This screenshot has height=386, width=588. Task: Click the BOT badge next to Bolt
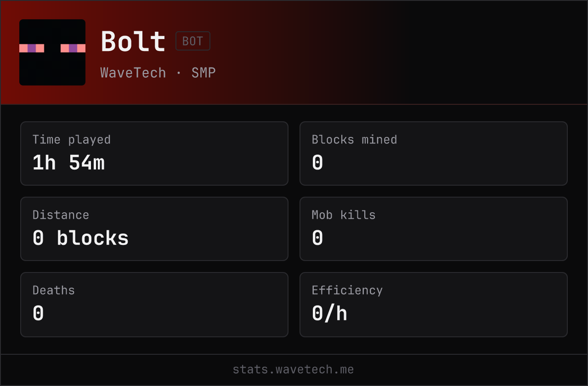point(193,41)
